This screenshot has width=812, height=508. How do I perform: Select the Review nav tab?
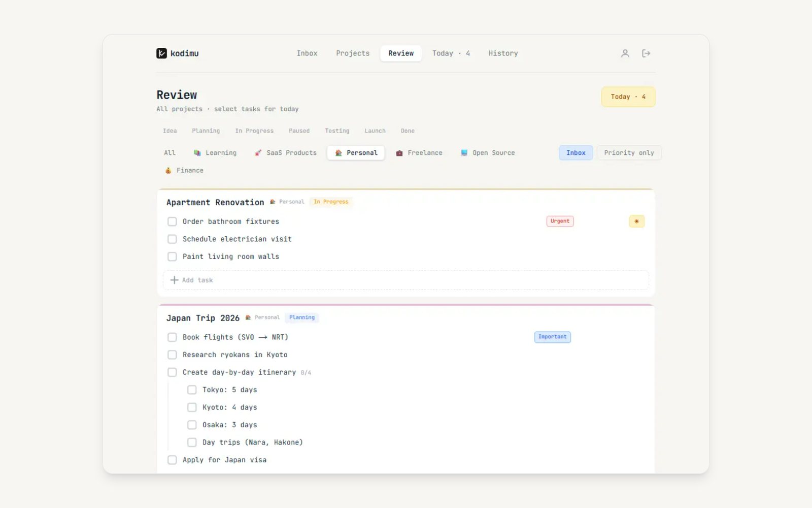(x=401, y=53)
